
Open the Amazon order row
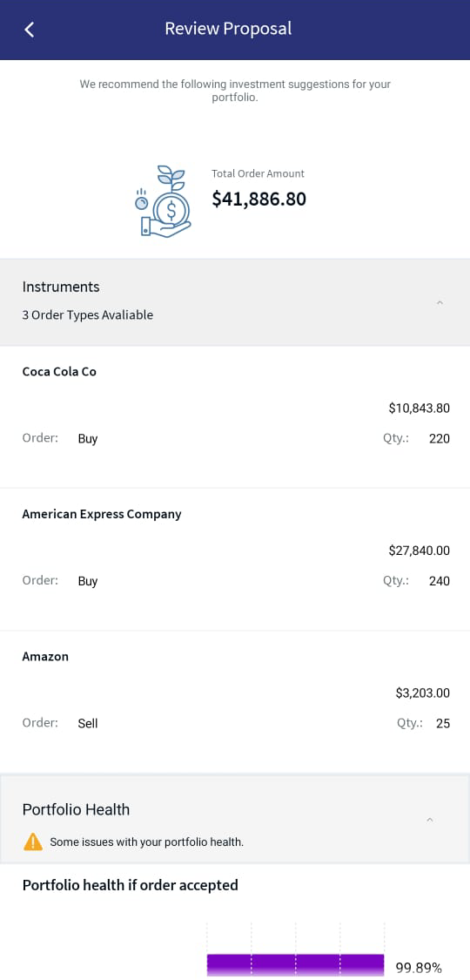tap(235, 702)
